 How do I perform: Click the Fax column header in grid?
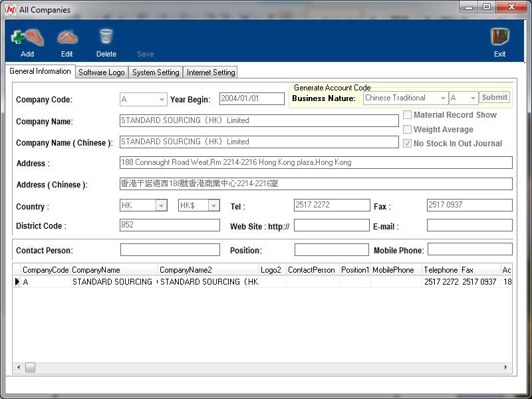point(480,270)
